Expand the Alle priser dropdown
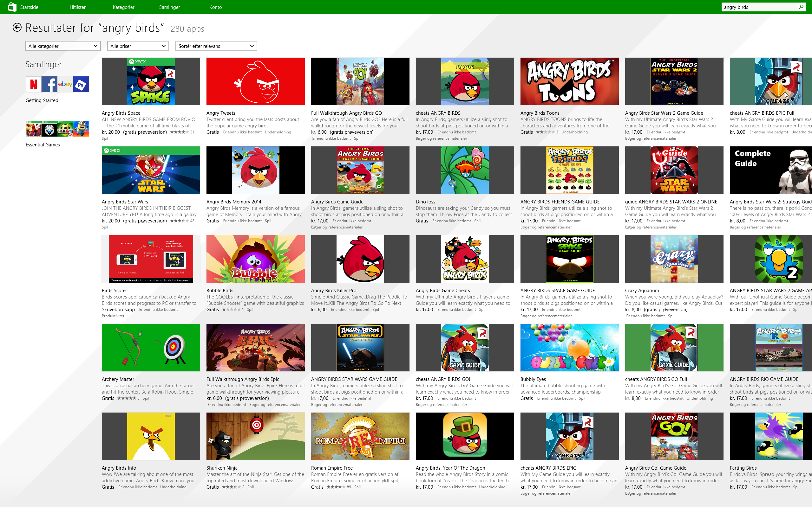Image resolution: width=812 pixels, height=507 pixels. click(138, 46)
